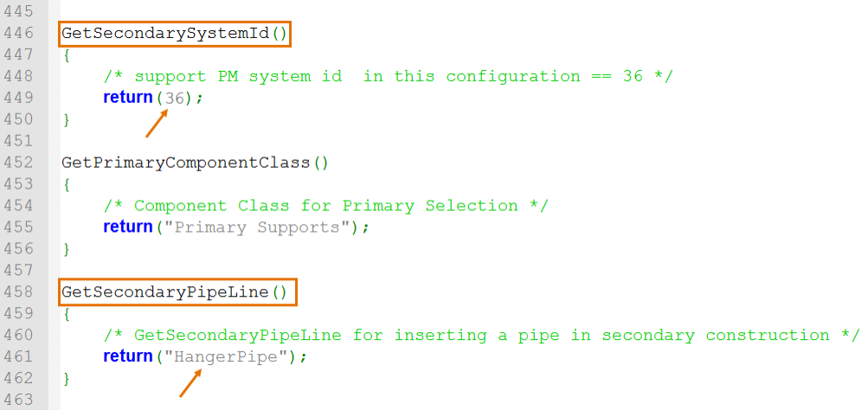Click the GetSecondarySystemId function name
Viewport: 868px width, 410px height.
point(166,34)
